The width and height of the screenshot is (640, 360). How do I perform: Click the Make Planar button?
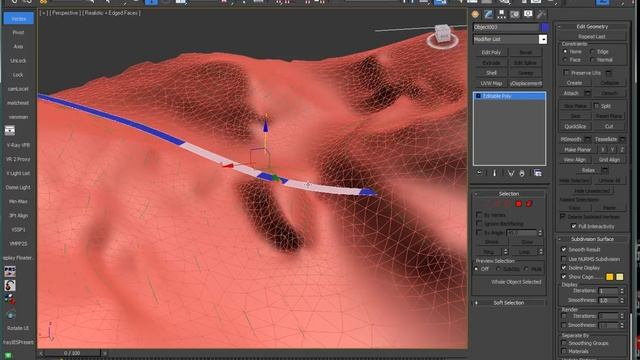point(577,150)
